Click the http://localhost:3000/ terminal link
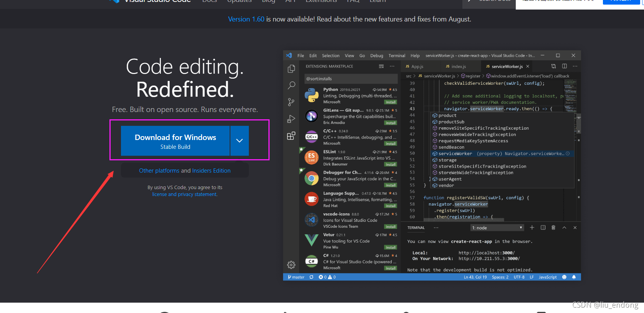This screenshot has height=313, width=644. (x=487, y=253)
